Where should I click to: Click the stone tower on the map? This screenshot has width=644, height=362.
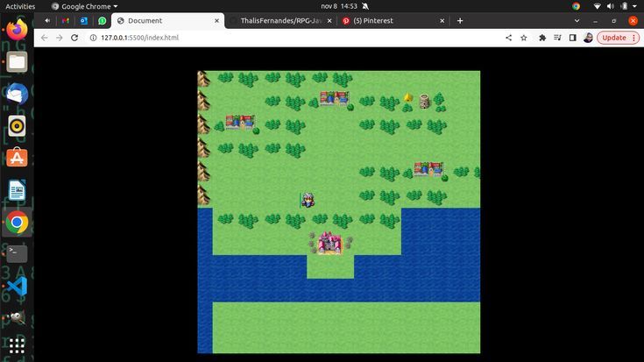click(424, 101)
